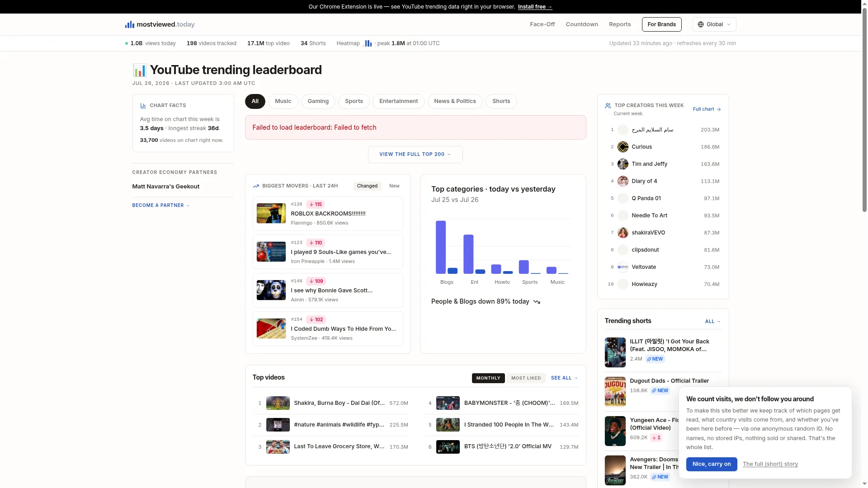The image size is (868, 488).
Task: Open I Coded Dumb Ways To Hide card
Action: point(328,329)
